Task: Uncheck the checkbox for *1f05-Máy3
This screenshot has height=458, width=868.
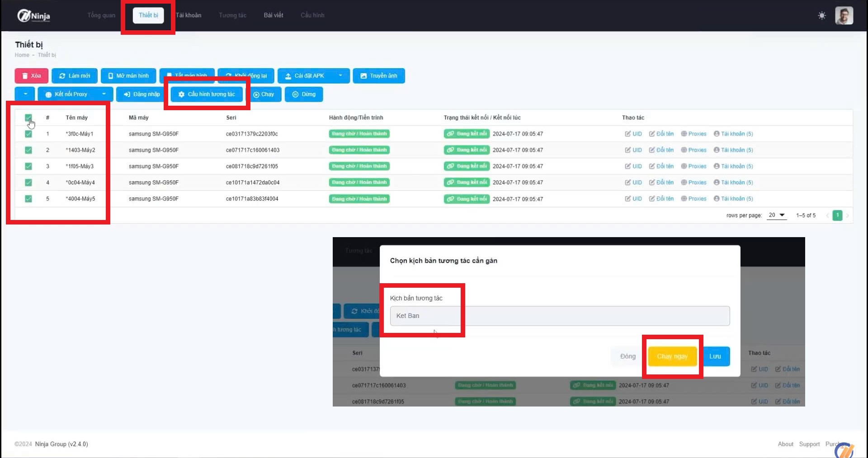Action: (28, 166)
